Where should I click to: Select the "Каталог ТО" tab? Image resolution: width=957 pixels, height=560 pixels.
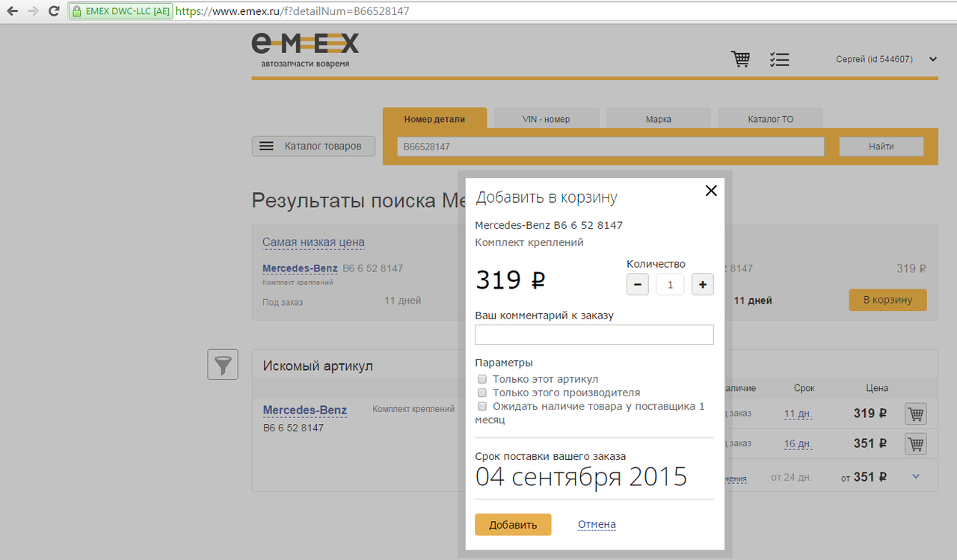pyautogui.click(x=770, y=119)
